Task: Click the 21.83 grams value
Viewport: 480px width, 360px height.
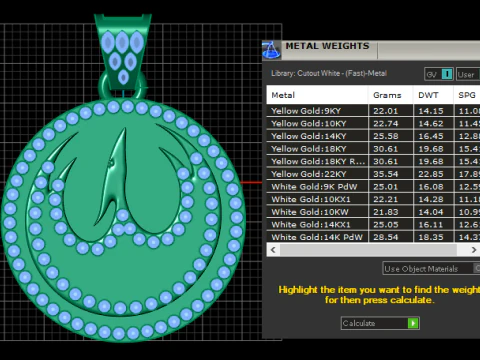Action: [386, 212]
